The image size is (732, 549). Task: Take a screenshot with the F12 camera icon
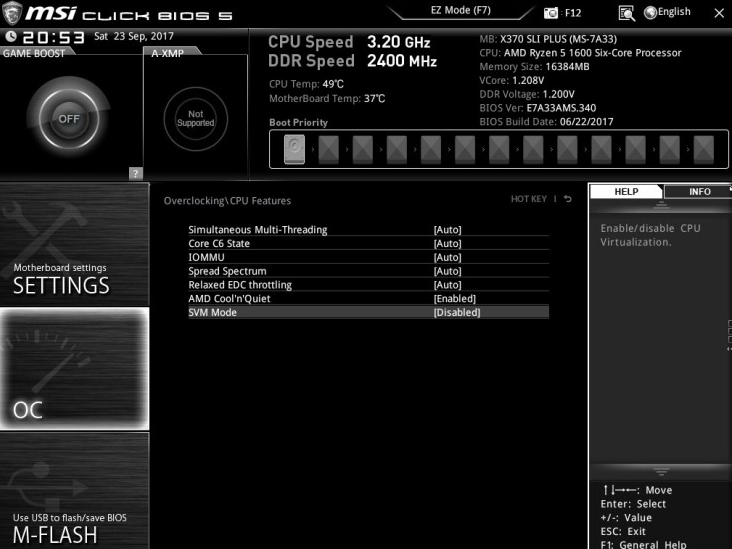click(x=551, y=13)
